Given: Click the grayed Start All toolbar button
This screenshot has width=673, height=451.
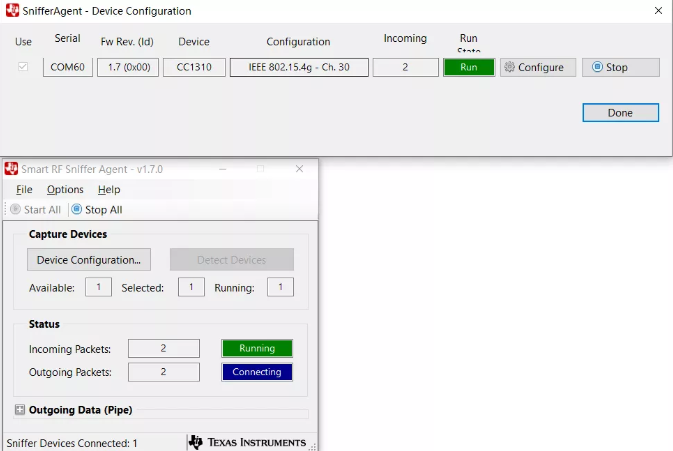Looking at the screenshot, I should (x=35, y=210).
